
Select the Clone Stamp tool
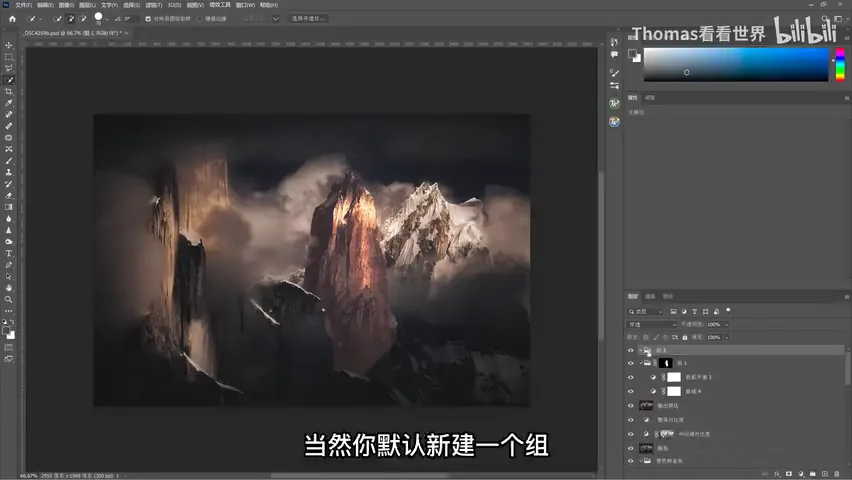pos(9,172)
